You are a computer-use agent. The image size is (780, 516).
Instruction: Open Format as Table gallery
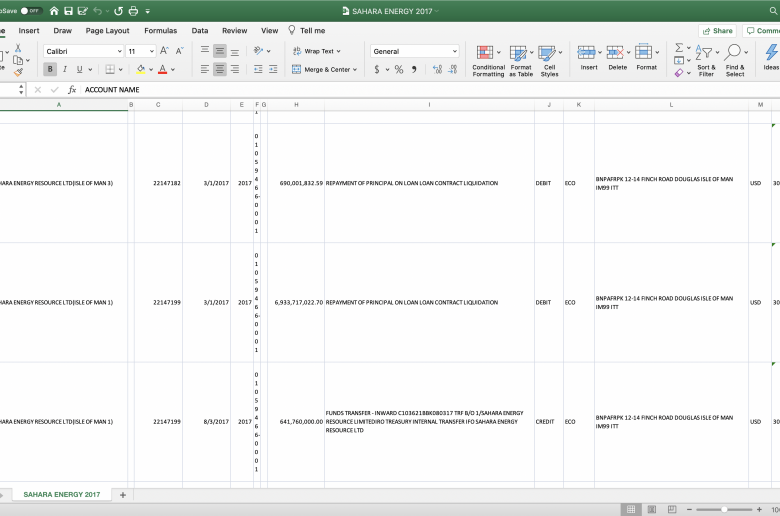click(x=521, y=61)
